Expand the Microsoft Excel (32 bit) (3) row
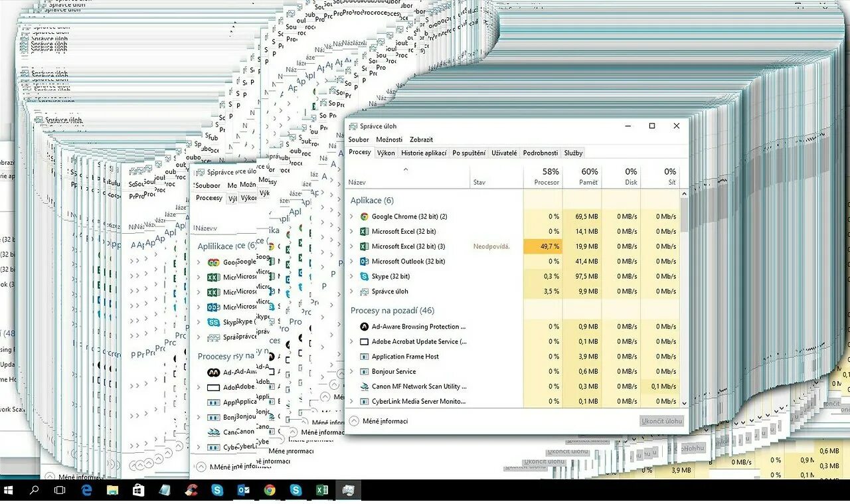The width and height of the screenshot is (850, 504). (x=352, y=246)
